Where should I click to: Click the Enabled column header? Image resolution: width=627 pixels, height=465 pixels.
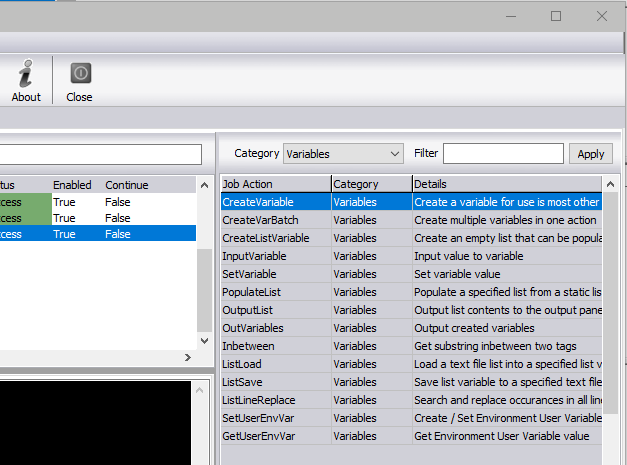tap(72, 185)
